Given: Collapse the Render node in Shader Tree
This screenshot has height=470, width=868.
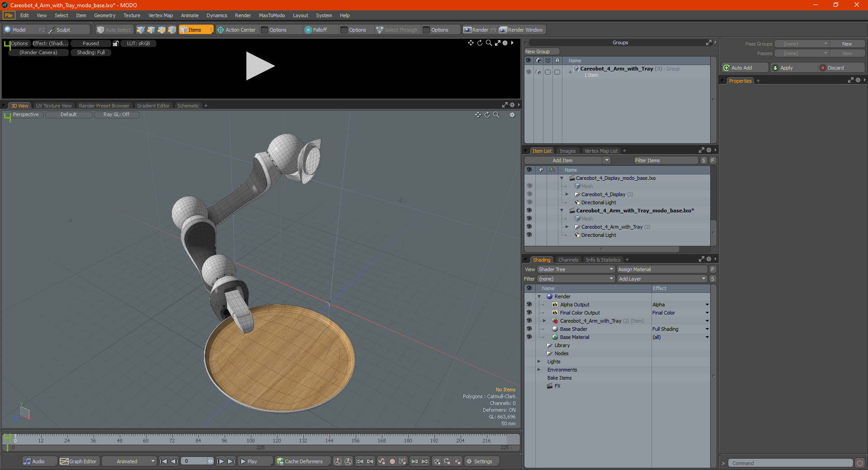Looking at the screenshot, I should coord(539,296).
